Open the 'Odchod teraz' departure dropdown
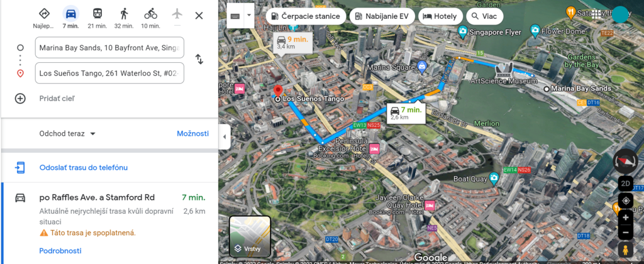 [x=67, y=133]
